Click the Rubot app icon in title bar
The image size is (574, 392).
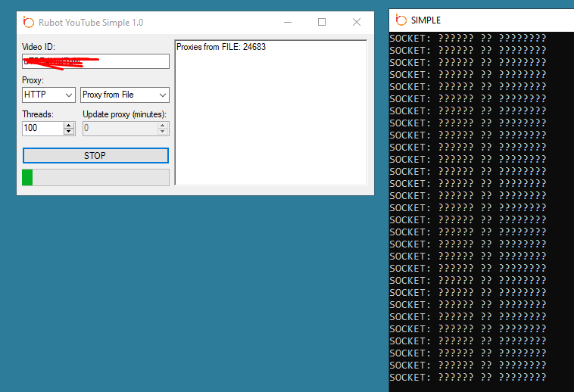pyautogui.click(x=29, y=23)
